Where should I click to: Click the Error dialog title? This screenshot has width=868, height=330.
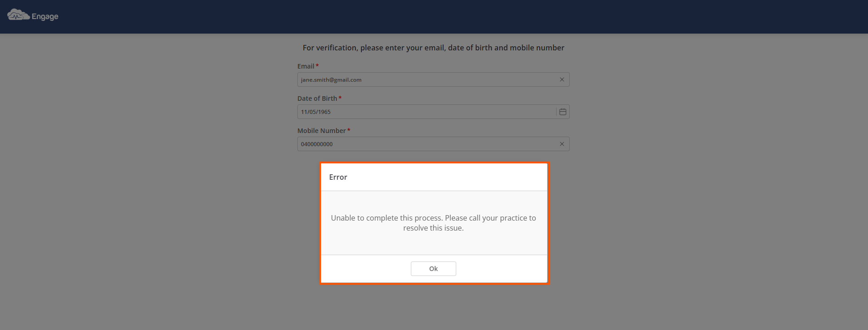[338, 177]
